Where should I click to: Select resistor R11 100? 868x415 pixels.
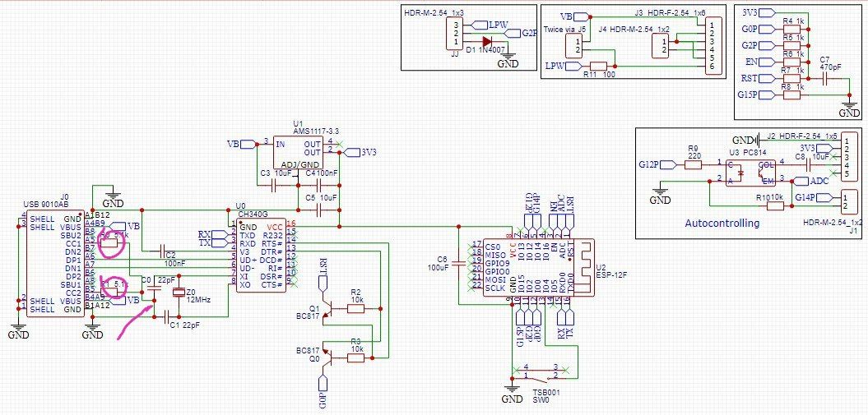[x=599, y=66]
